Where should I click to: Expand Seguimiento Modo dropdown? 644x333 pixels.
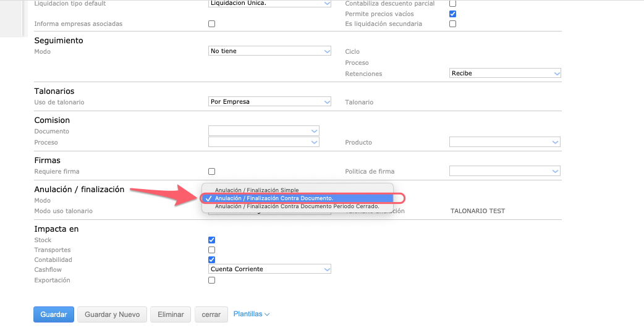point(270,51)
